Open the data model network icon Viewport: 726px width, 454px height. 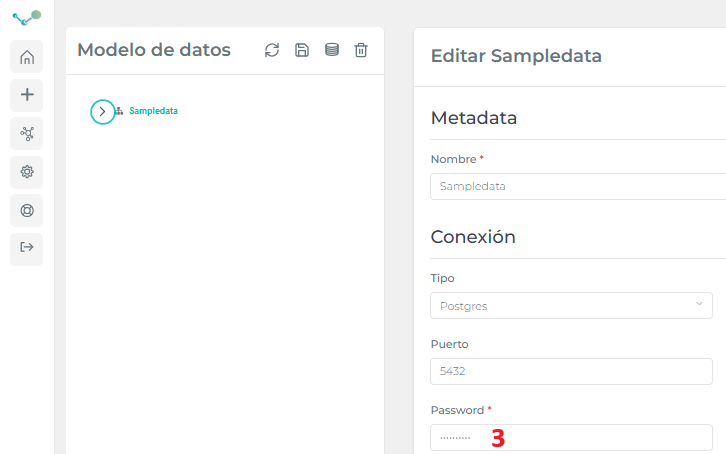27,134
